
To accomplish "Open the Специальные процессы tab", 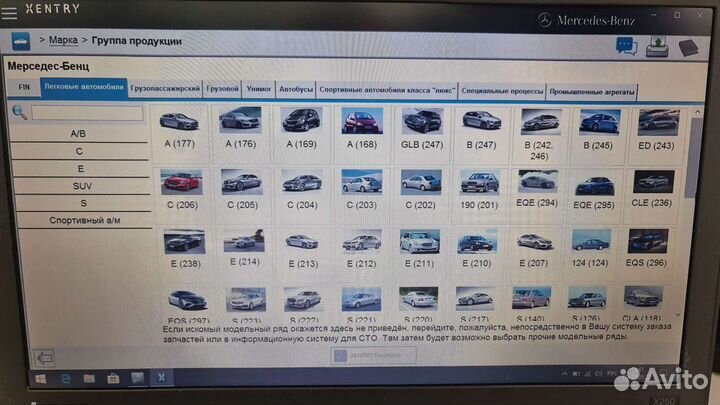I will pyautogui.click(x=503, y=88).
